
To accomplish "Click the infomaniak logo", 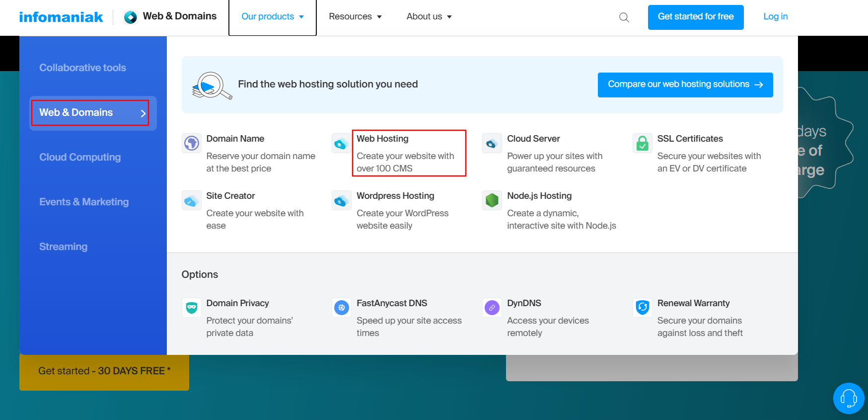I will pyautogui.click(x=61, y=17).
